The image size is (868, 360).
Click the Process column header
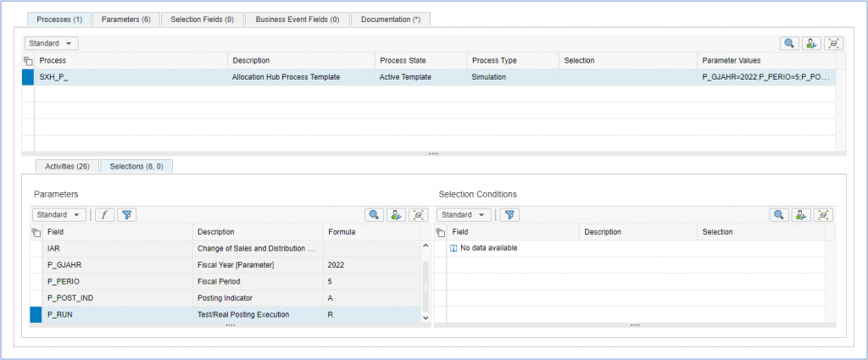point(131,61)
